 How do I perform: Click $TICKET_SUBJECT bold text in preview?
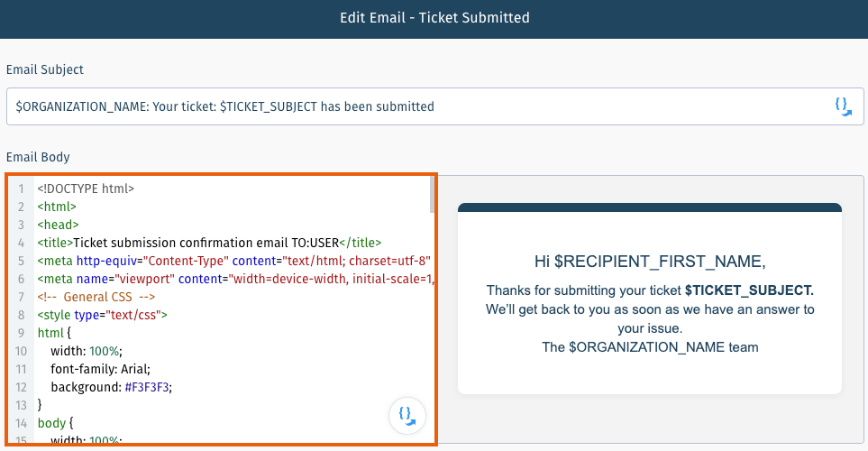point(749,290)
